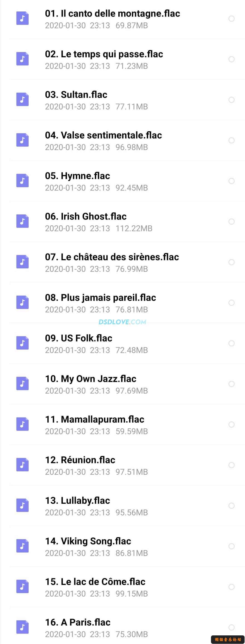Click the audio icon next to Lullaby.flac

[x=22, y=505]
